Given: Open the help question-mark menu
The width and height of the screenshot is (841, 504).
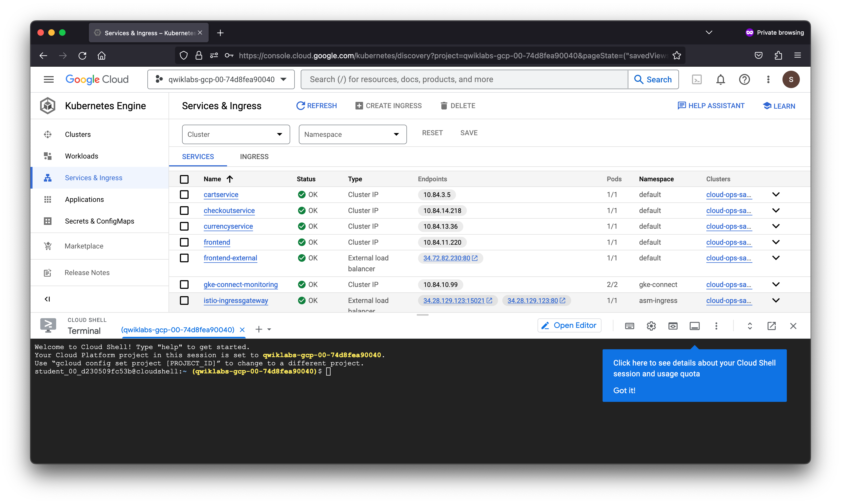Looking at the screenshot, I should (x=744, y=79).
